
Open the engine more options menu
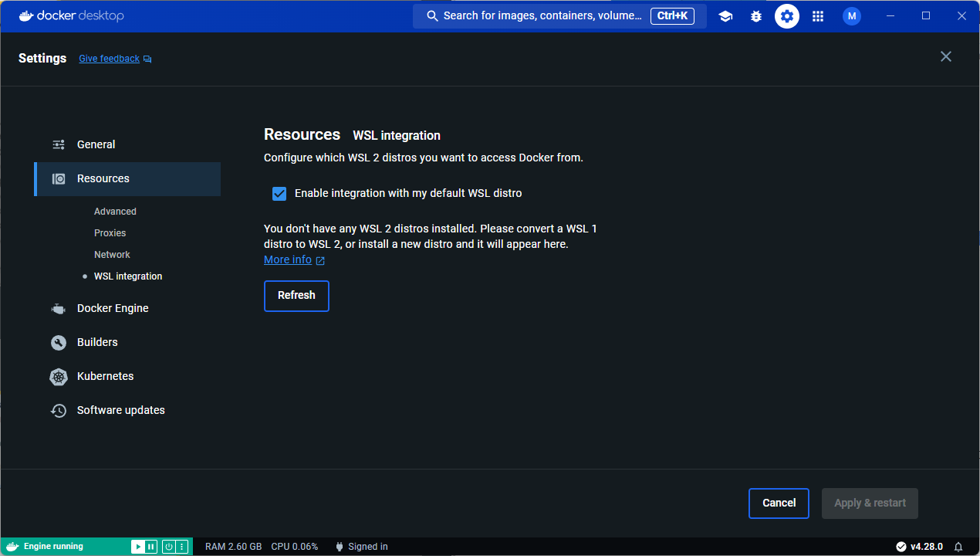pyautogui.click(x=182, y=547)
